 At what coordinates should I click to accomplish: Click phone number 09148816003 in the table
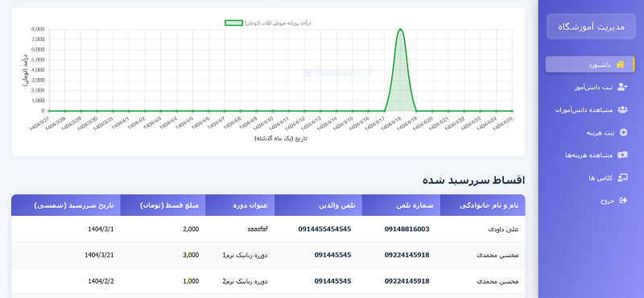pyautogui.click(x=407, y=229)
